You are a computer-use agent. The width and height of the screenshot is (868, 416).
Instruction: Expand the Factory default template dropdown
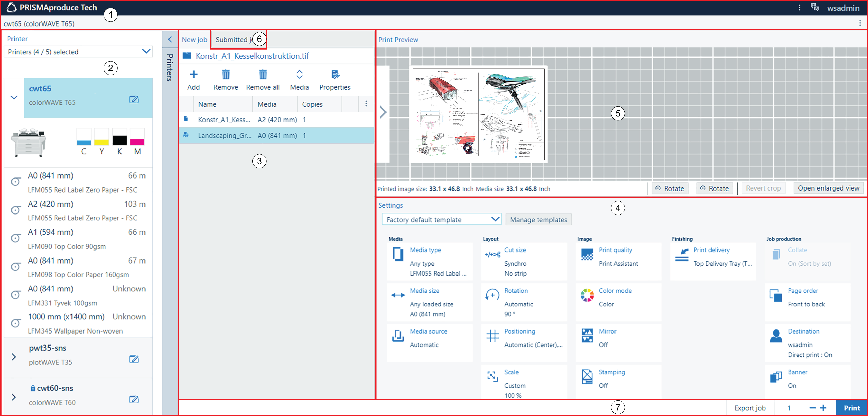click(441, 219)
